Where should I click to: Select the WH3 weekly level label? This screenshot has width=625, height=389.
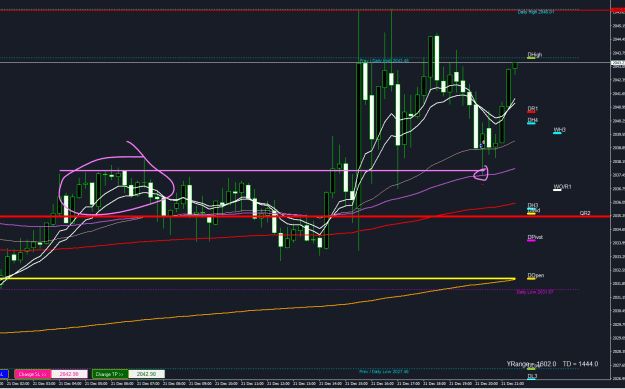tap(559, 130)
